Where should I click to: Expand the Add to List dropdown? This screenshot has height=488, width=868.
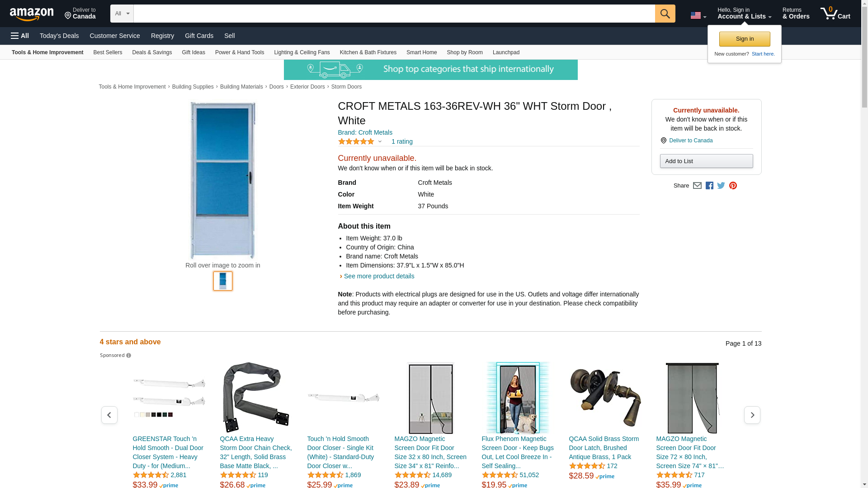pos(706,161)
